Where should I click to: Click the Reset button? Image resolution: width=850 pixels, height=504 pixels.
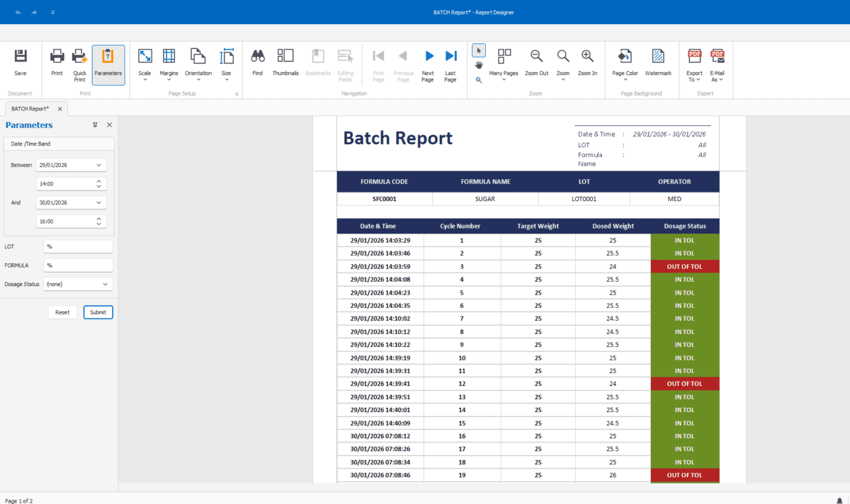[62, 311]
